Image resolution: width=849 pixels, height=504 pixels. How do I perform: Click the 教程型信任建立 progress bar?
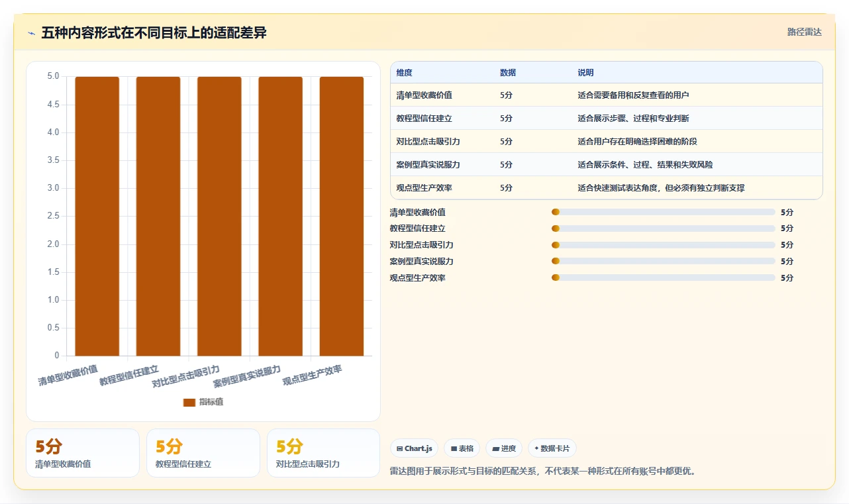point(663,228)
